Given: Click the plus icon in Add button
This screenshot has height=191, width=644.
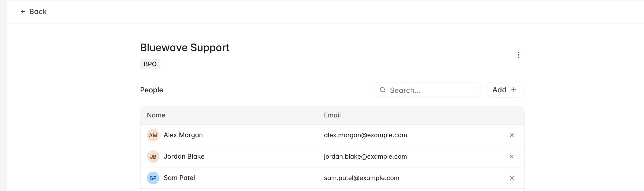Looking at the screenshot, I should point(514,90).
